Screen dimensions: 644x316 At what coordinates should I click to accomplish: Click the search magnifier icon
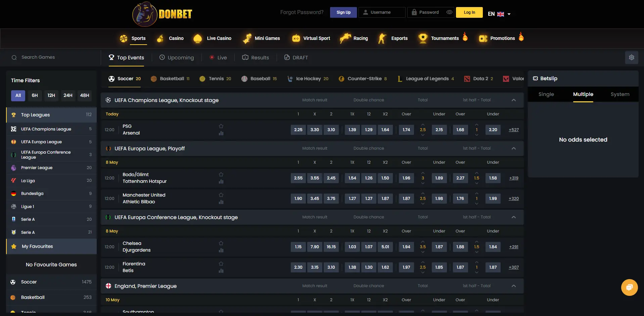coord(14,57)
